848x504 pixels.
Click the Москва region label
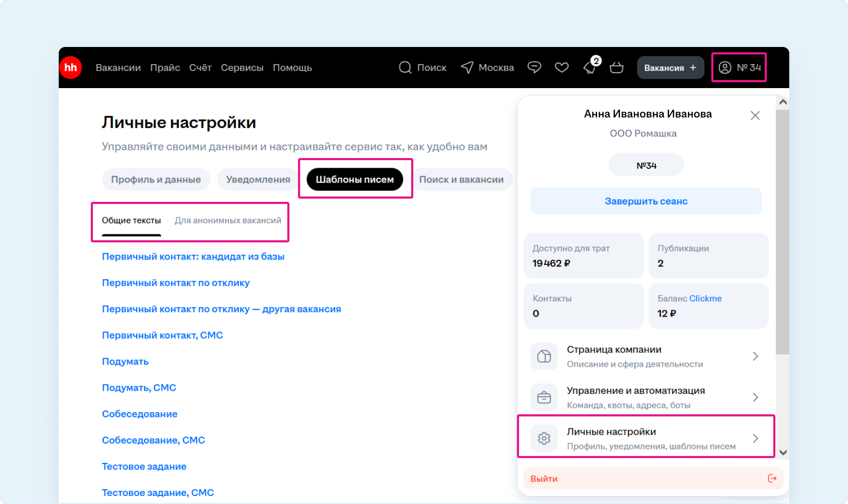point(496,68)
